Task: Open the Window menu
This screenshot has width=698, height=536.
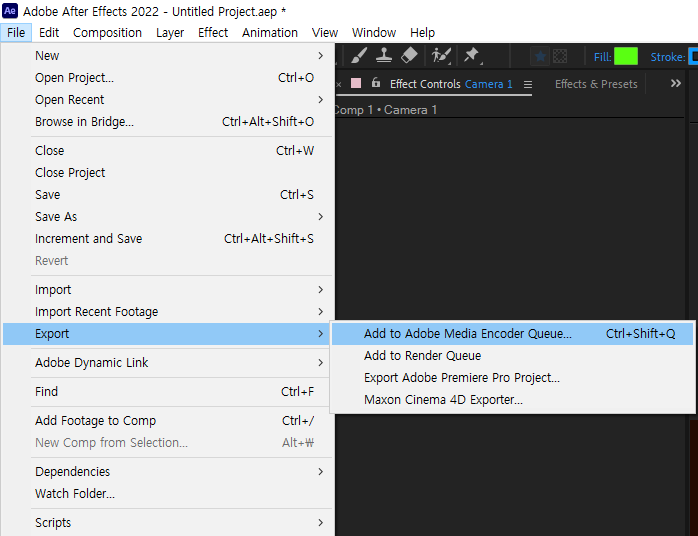Action: pyautogui.click(x=374, y=32)
